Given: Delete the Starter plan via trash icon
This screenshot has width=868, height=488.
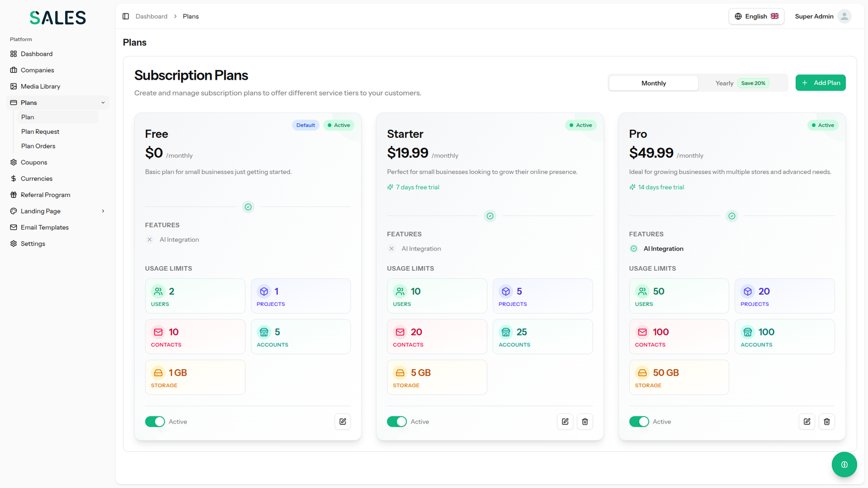Looking at the screenshot, I should click(x=585, y=421).
